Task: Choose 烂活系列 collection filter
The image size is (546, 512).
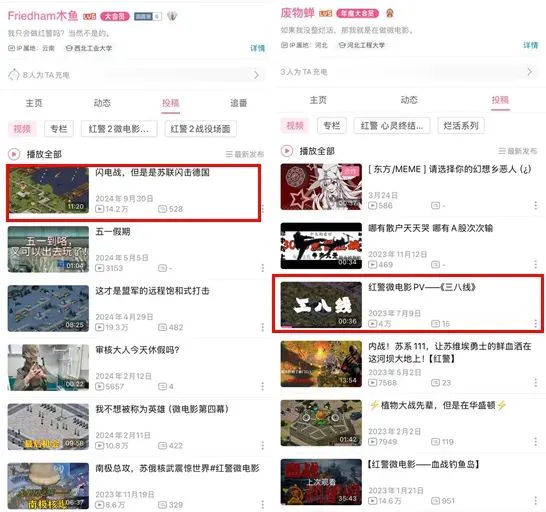Action: (x=461, y=125)
